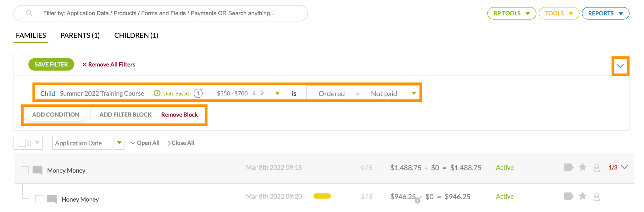Expand the Ordered or Not paid status dropdown
Screen dimensions: 644x212
[x=414, y=93]
